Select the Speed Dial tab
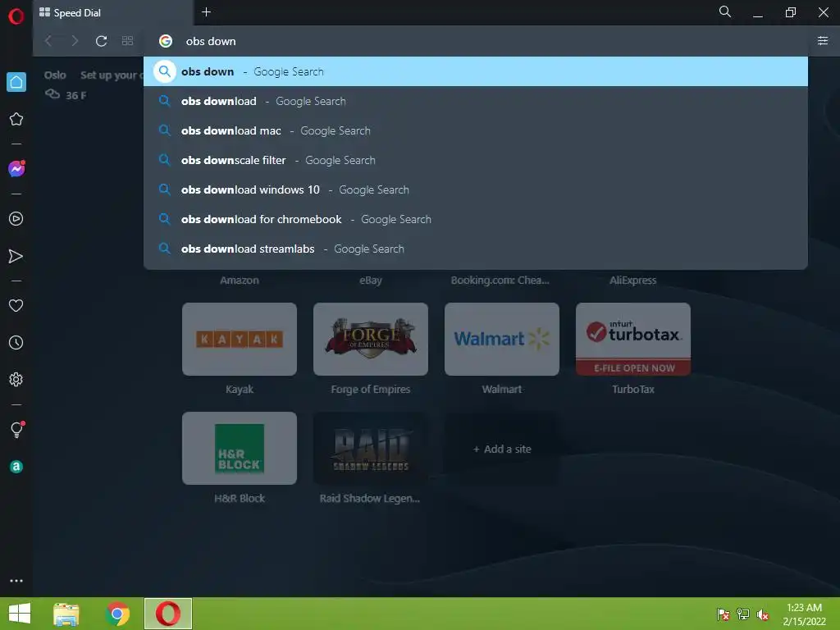Image resolution: width=840 pixels, height=630 pixels. click(112, 13)
